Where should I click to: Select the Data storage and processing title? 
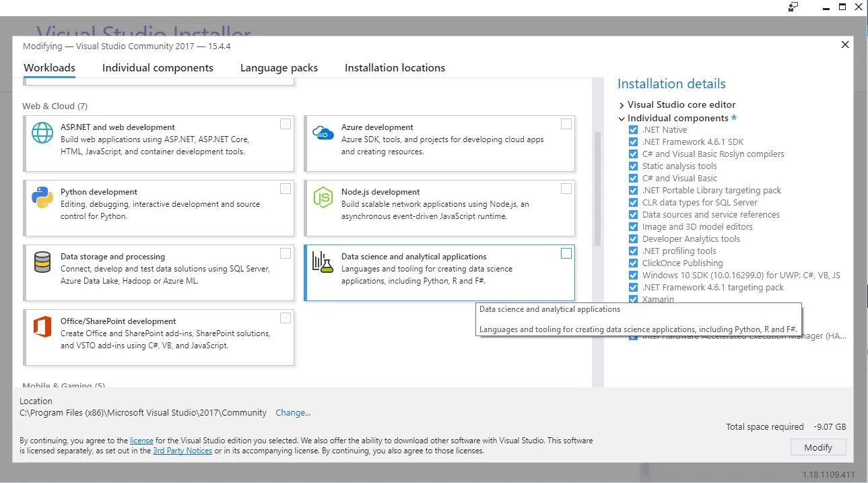(112, 257)
